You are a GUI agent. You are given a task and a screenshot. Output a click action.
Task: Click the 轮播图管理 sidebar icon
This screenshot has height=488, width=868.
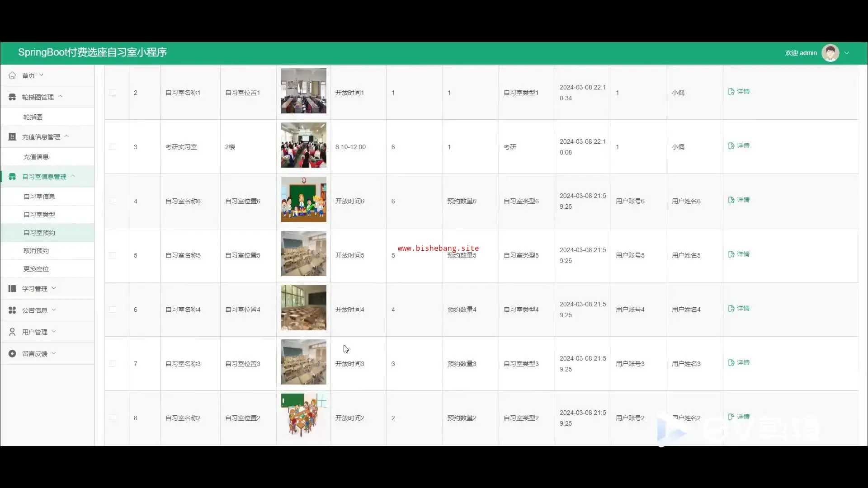[x=12, y=97]
